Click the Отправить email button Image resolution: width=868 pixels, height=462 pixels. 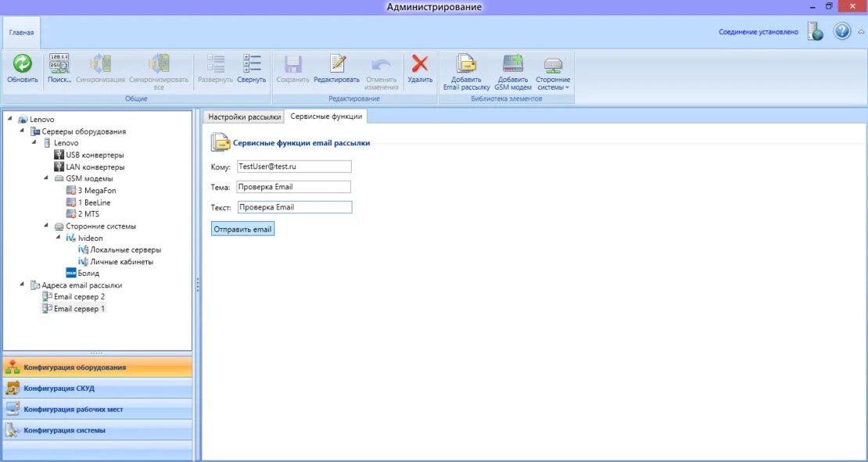pos(242,229)
